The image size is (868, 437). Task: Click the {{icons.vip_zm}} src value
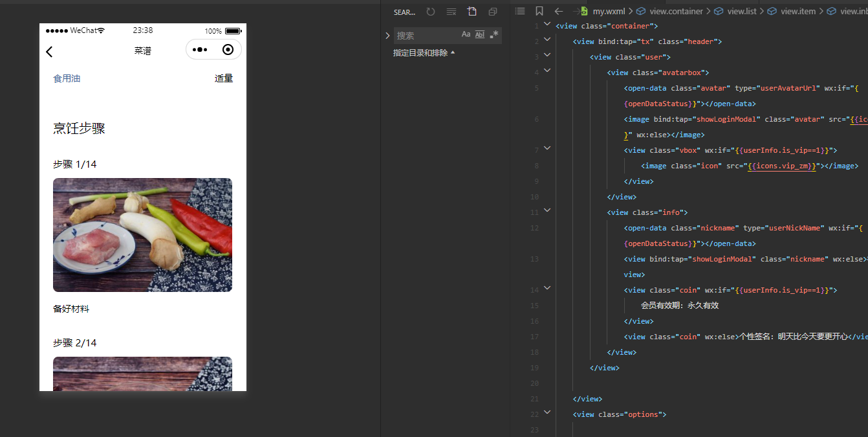(782, 166)
